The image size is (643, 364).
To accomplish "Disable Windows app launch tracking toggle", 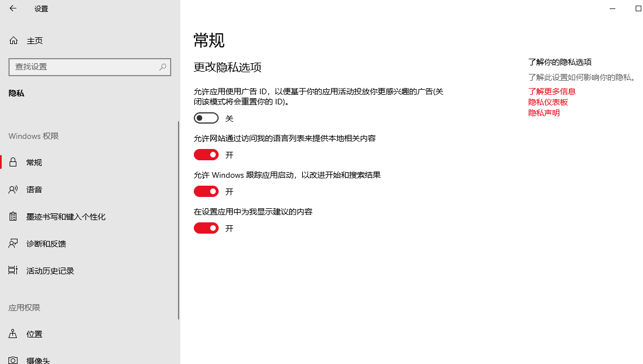I will pos(206,191).
